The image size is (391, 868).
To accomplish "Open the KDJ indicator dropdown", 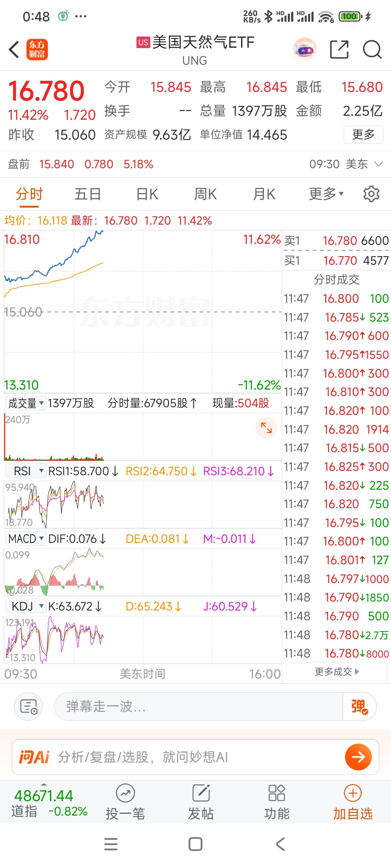I will (x=26, y=606).
